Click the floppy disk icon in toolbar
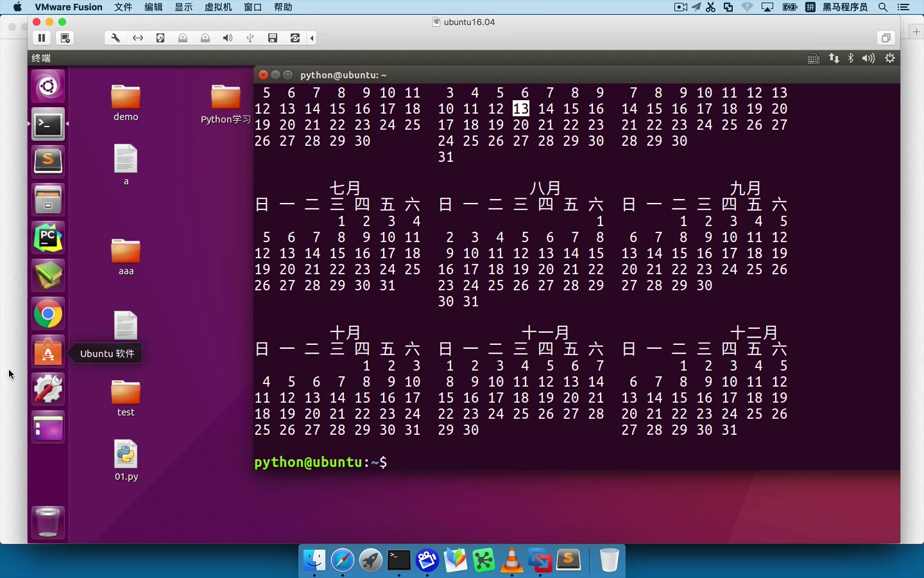 click(x=273, y=38)
